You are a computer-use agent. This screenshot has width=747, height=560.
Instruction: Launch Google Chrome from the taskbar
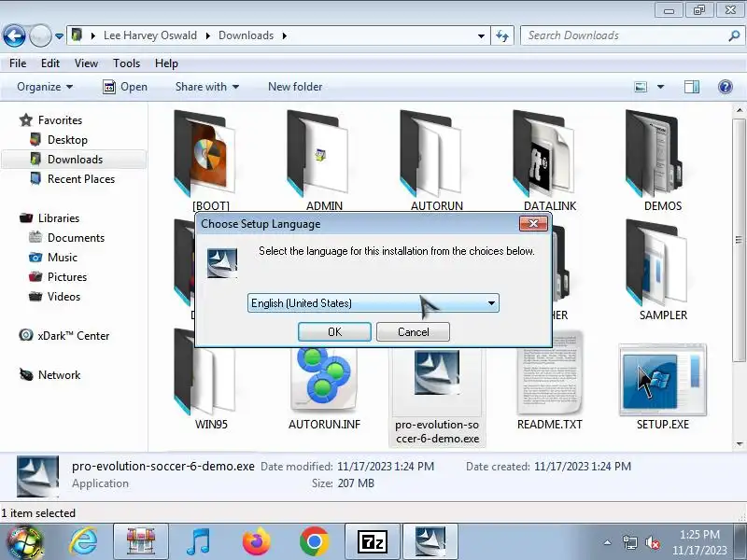[314, 542]
